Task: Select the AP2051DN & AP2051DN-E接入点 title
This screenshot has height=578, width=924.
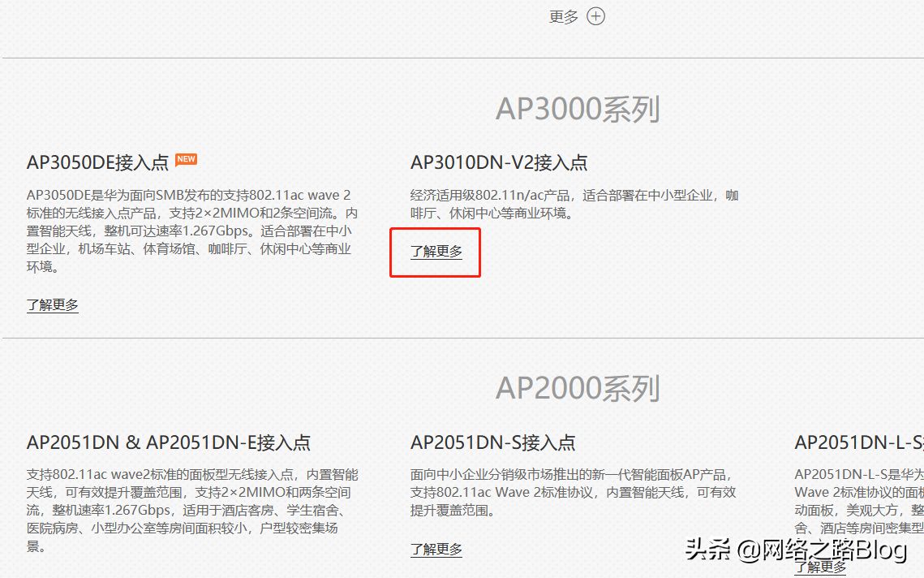Action: (169, 442)
